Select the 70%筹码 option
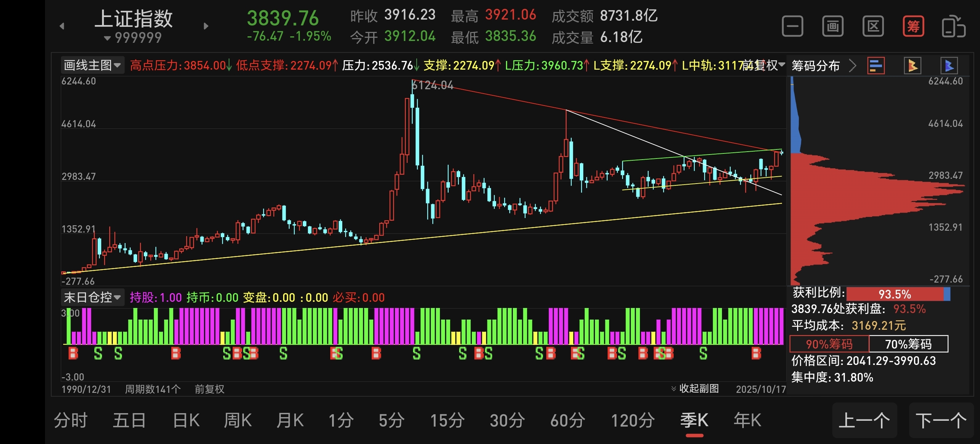The image size is (980, 444). pyautogui.click(x=908, y=344)
